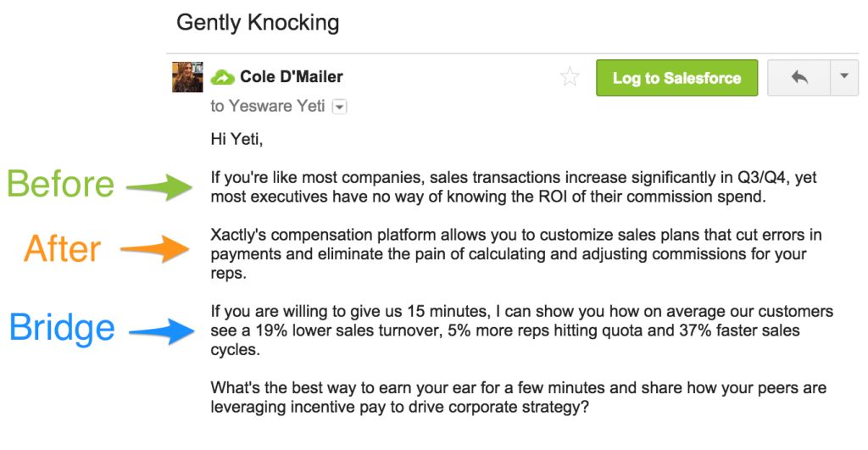
Task: Open the more options dropdown beside reply
Action: point(843,77)
